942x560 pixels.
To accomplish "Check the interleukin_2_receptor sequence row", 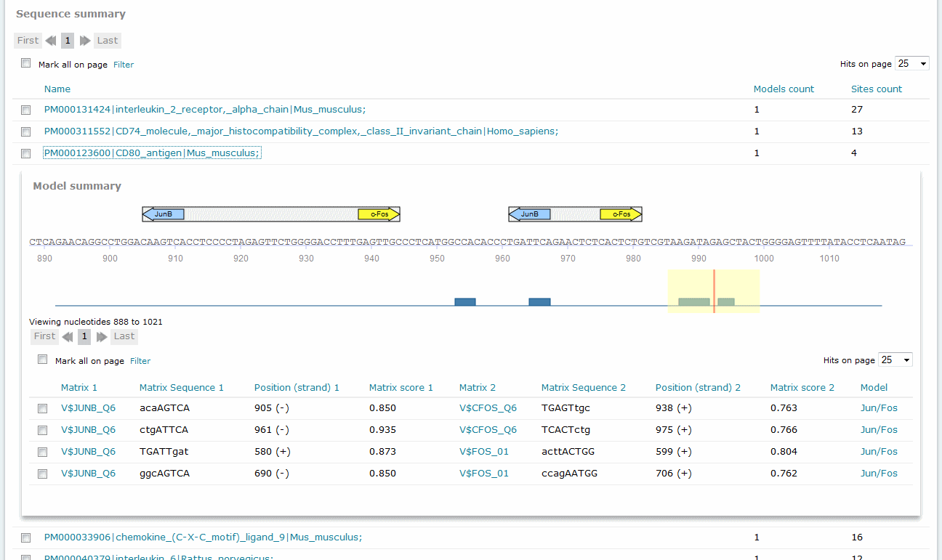I will point(26,110).
